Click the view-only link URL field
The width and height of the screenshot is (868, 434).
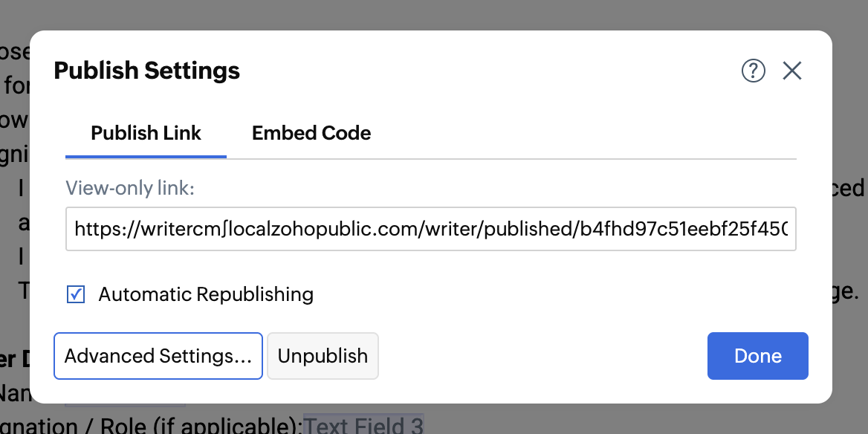click(x=431, y=229)
